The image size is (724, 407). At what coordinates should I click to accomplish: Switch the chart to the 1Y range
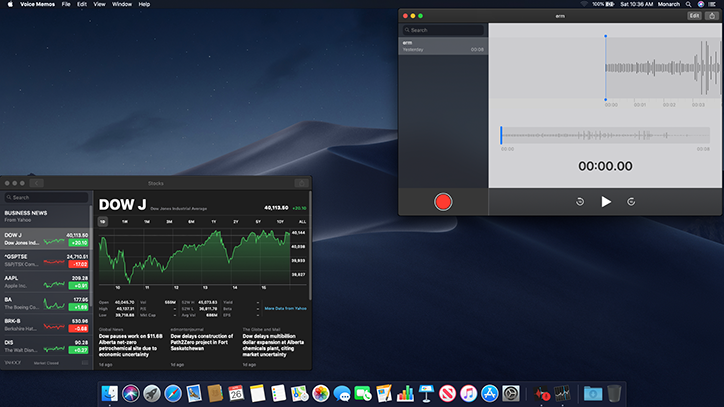213,222
